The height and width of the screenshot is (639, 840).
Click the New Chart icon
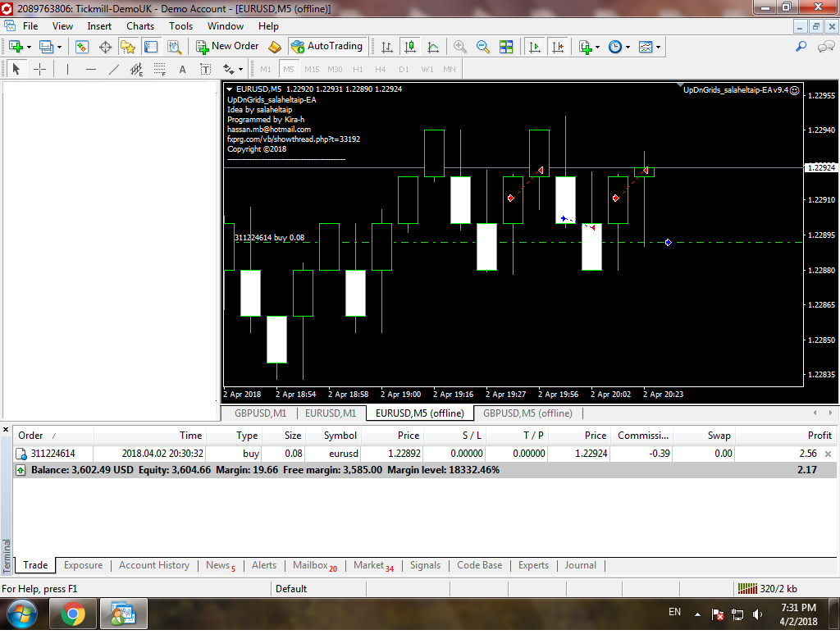(16, 47)
